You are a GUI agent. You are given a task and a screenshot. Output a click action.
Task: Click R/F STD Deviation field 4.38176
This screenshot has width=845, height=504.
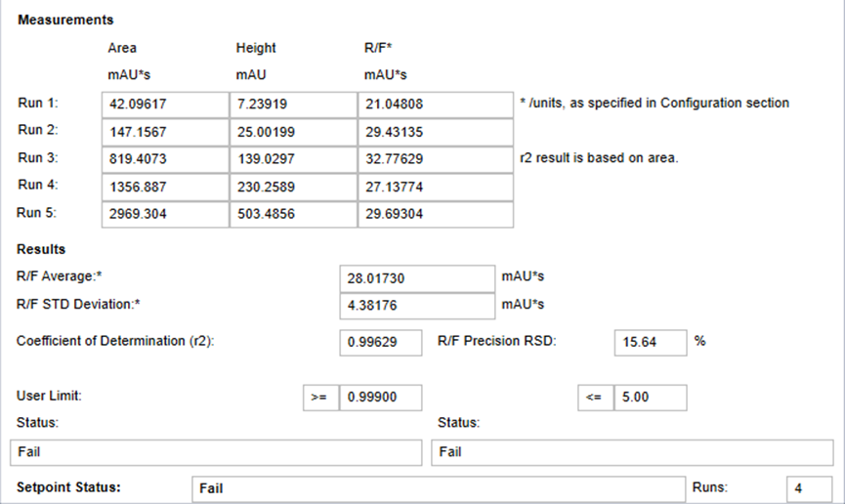417,306
